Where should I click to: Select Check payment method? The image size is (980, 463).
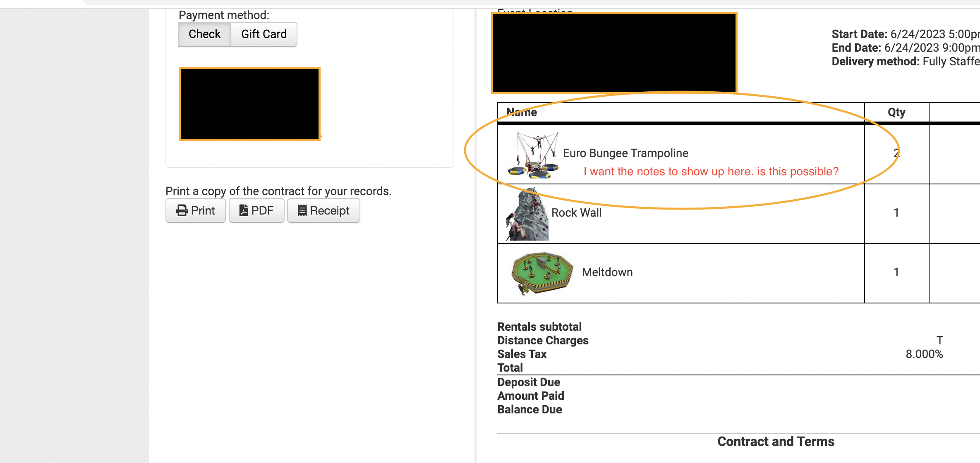(x=204, y=34)
